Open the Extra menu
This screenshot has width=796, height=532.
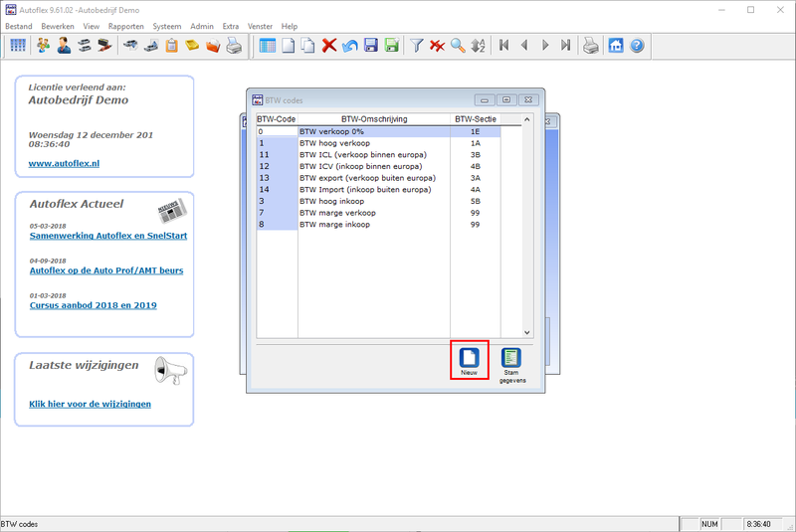click(231, 27)
